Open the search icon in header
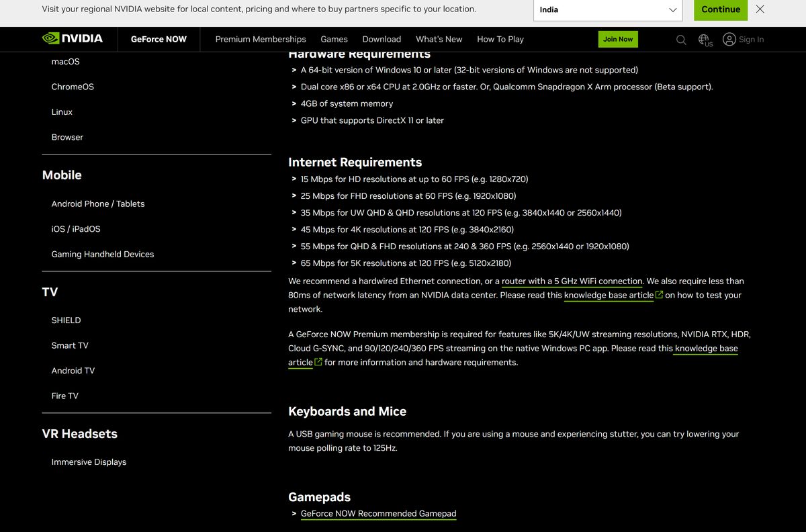Screen dimensions: 806x532 pos(681,40)
